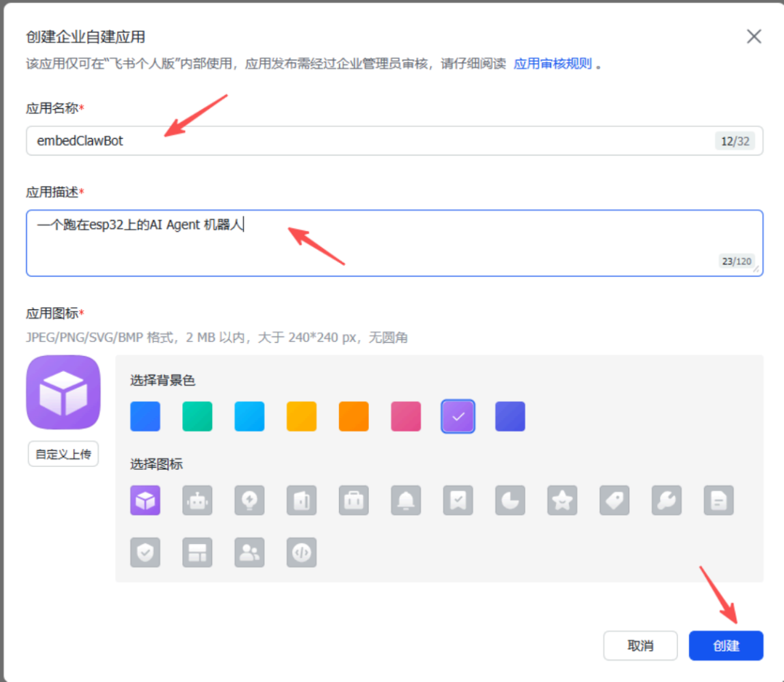
Task: Cancel with the 取消 button
Action: 640,646
